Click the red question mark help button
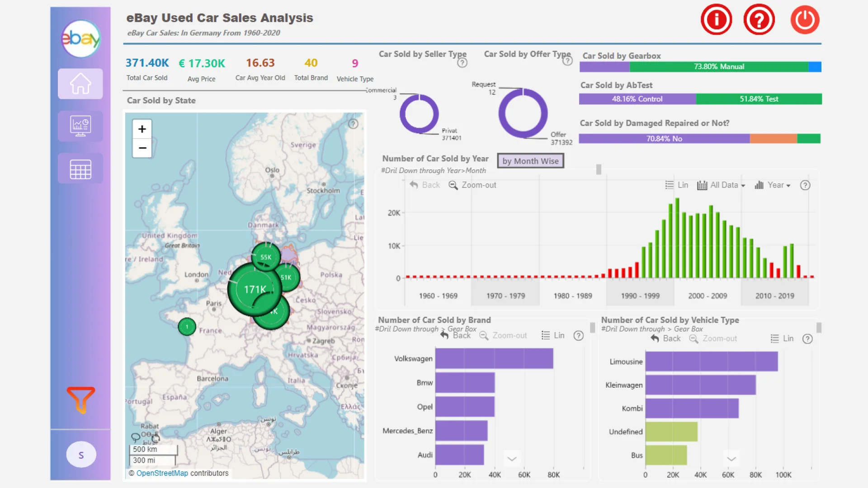 [759, 19]
